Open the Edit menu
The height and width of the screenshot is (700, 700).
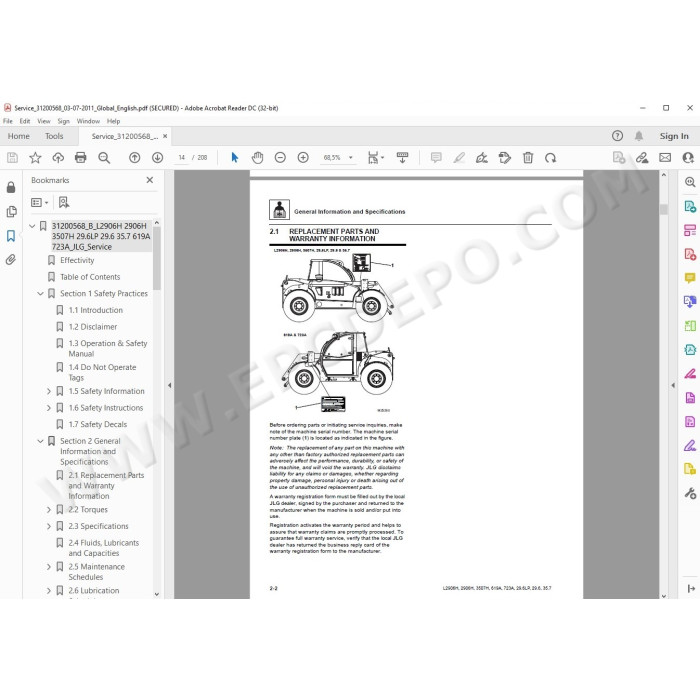pyautogui.click(x=25, y=121)
